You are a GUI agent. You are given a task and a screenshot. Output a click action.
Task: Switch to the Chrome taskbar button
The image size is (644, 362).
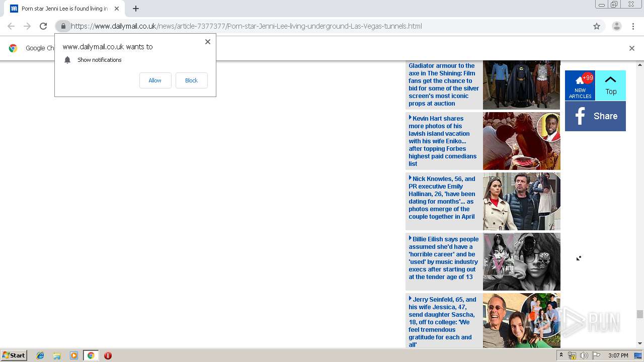(91, 355)
